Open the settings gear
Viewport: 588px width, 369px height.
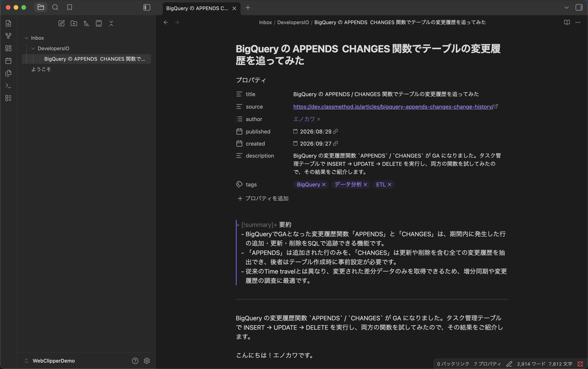pos(147,361)
